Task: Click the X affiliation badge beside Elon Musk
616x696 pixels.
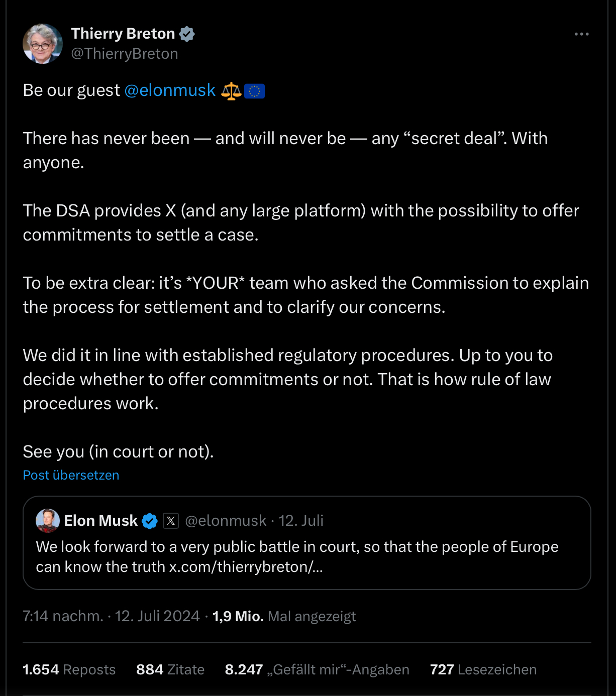Action: [171, 521]
